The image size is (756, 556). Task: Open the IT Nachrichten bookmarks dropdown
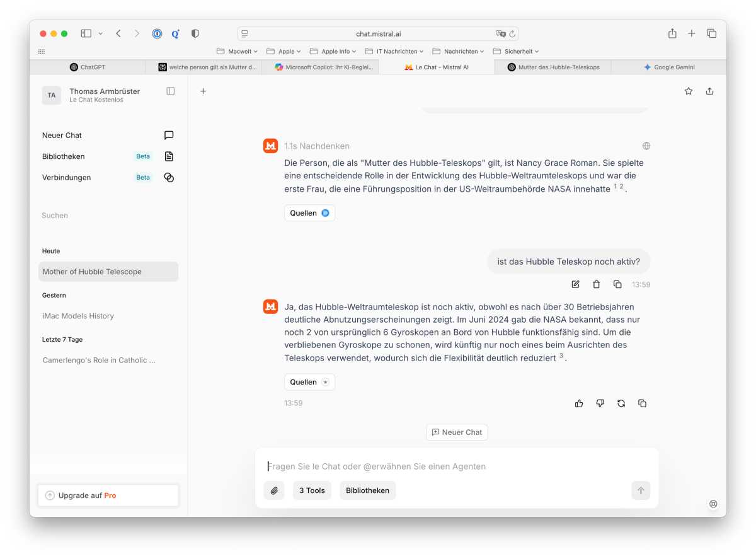[x=394, y=51]
